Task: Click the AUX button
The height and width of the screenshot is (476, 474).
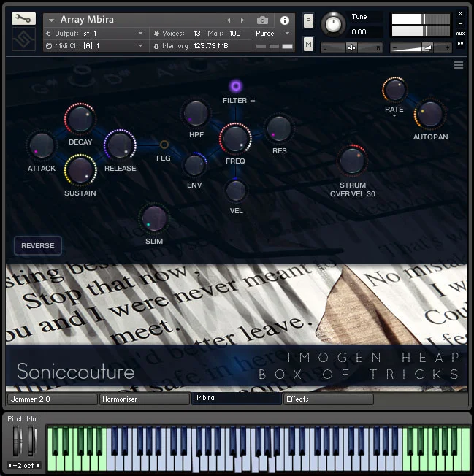Action: point(460,34)
